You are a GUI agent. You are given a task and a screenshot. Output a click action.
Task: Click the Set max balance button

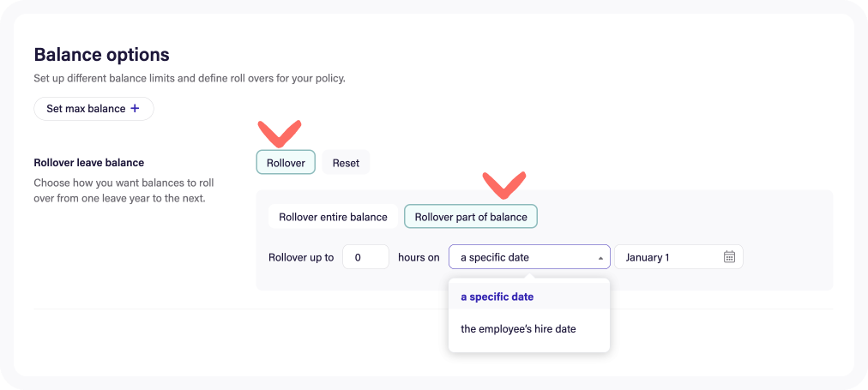click(93, 108)
